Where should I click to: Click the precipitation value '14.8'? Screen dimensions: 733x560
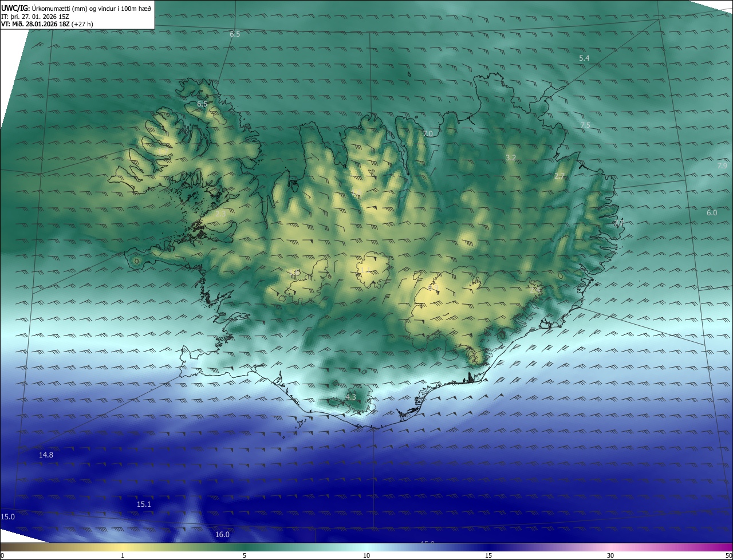coord(46,455)
